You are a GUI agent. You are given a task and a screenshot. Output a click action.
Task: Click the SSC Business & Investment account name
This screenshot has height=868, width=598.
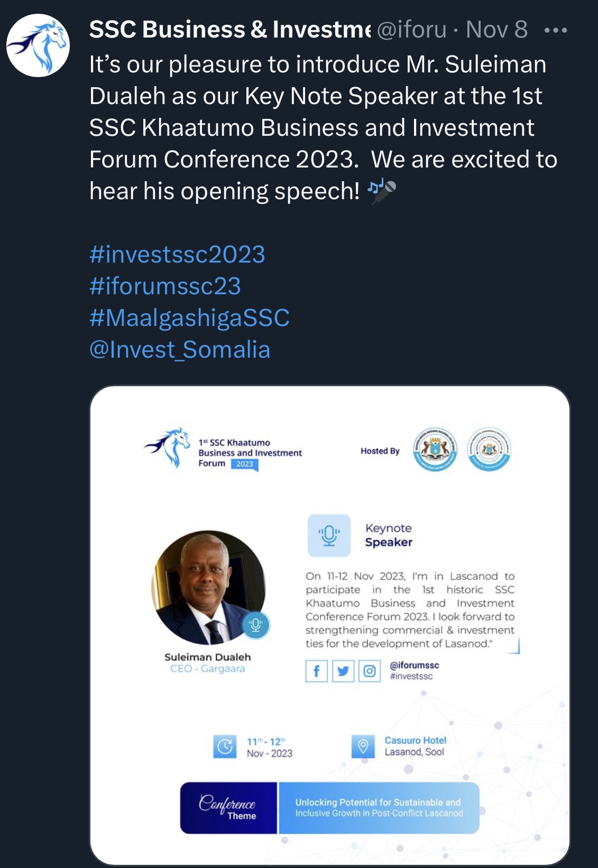(x=230, y=30)
